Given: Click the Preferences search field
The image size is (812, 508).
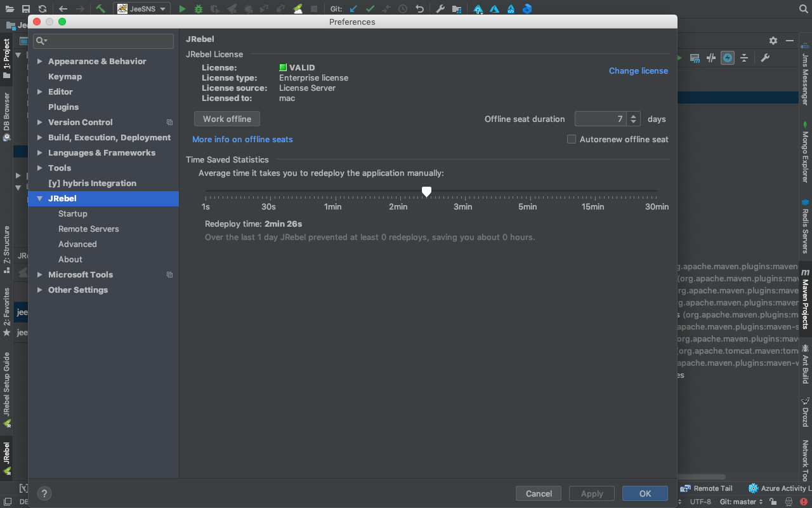Looking at the screenshot, I should (103, 41).
